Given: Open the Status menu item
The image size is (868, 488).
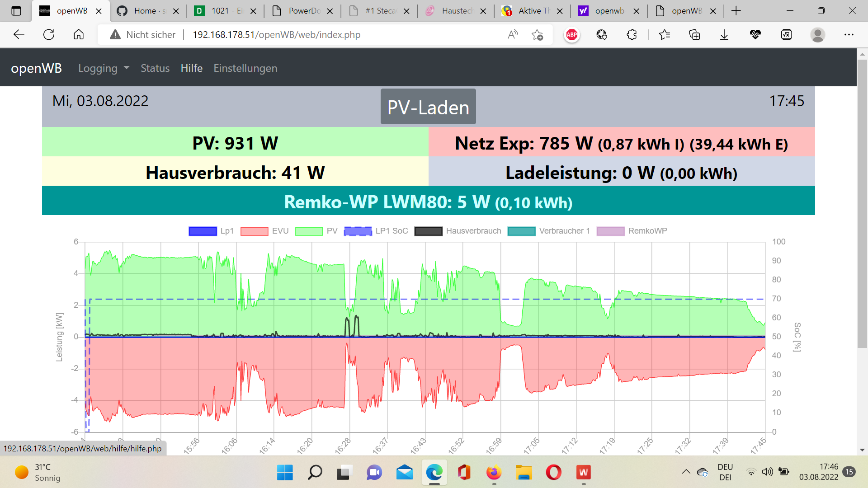Looking at the screenshot, I should click(x=155, y=68).
